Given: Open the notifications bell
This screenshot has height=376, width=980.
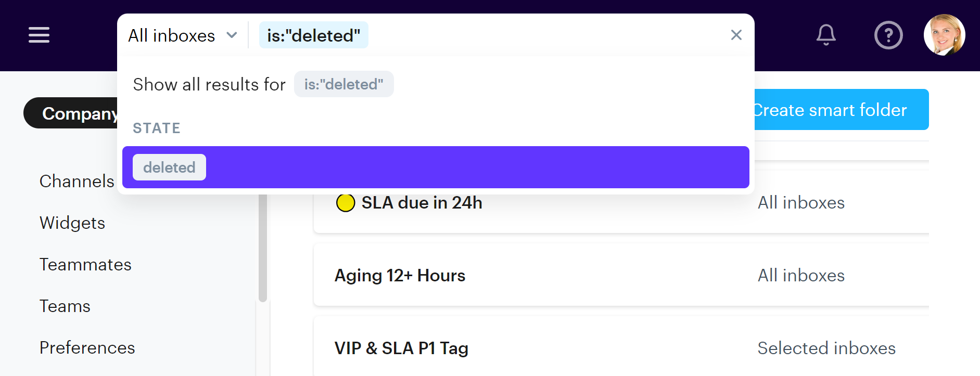Looking at the screenshot, I should (826, 35).
